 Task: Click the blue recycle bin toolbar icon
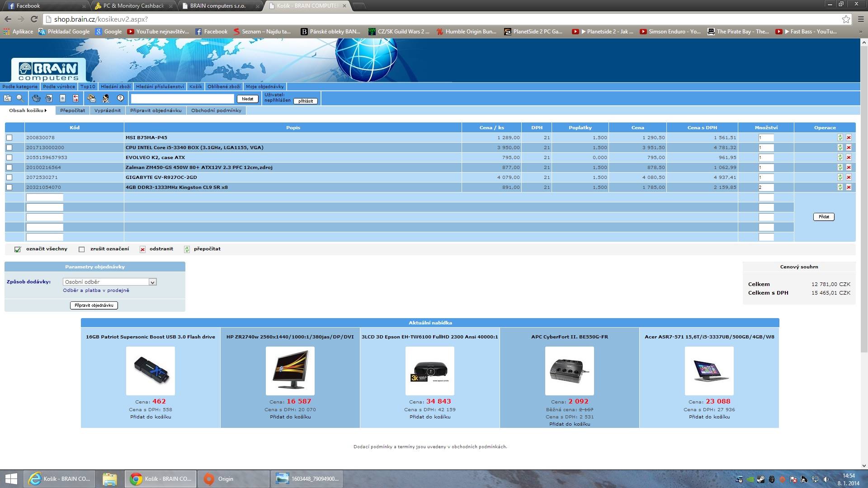pos(49,98)
